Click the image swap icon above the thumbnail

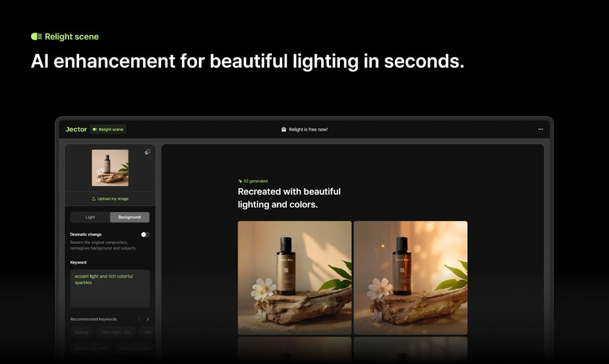(x=148, y=152)
